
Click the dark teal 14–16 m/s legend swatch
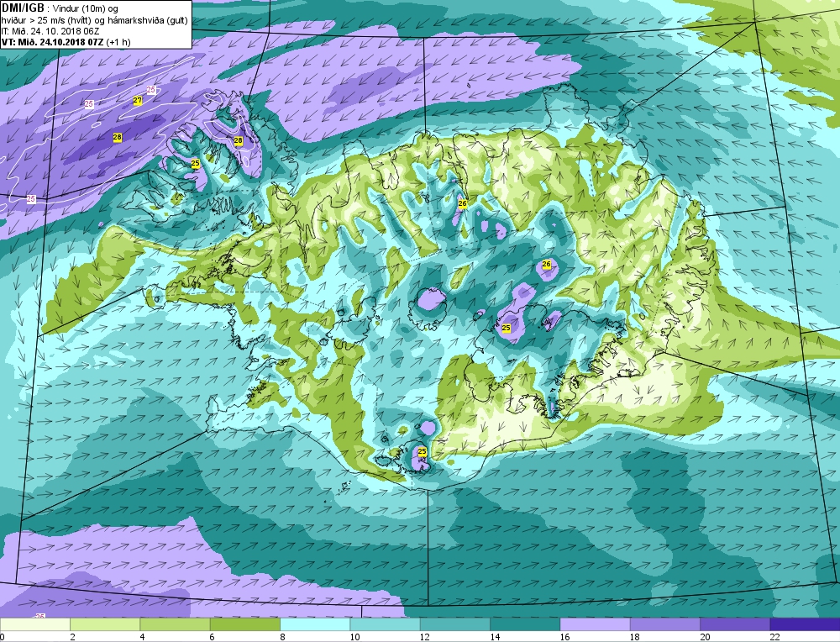pos(525,624)
